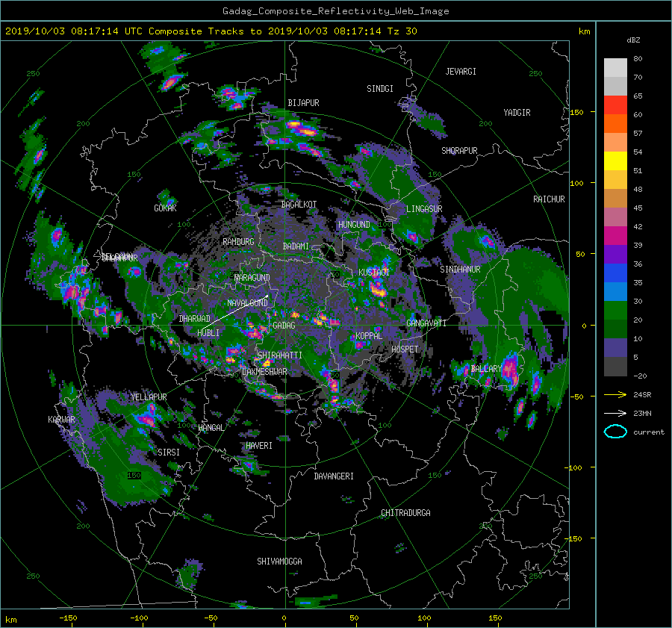The image size is (672, 628).
Task: Click the Gadag_Composite_Reflectivity_Web_Image title text
Action: click(335, 11)
